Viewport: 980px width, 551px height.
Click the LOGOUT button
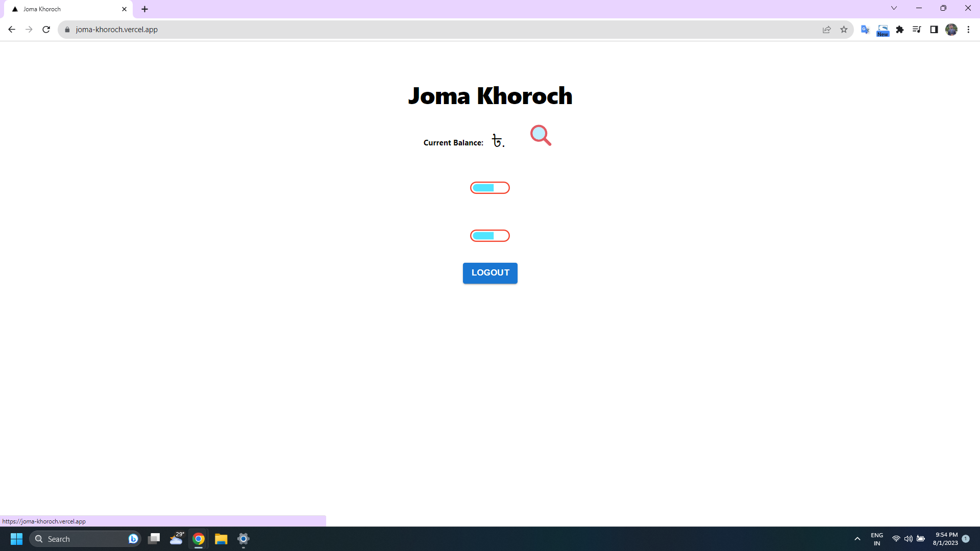[490, 273]
